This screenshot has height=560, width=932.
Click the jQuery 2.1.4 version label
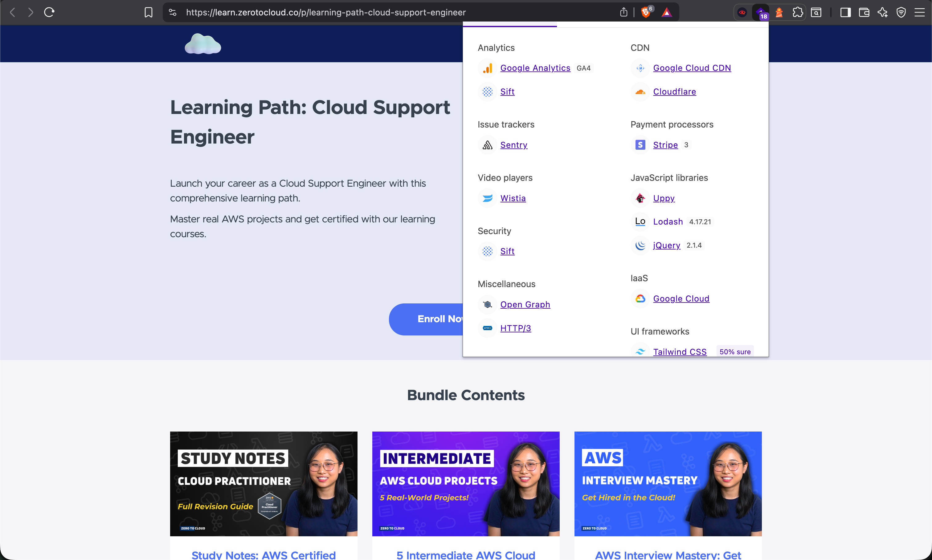pos(694,245)
